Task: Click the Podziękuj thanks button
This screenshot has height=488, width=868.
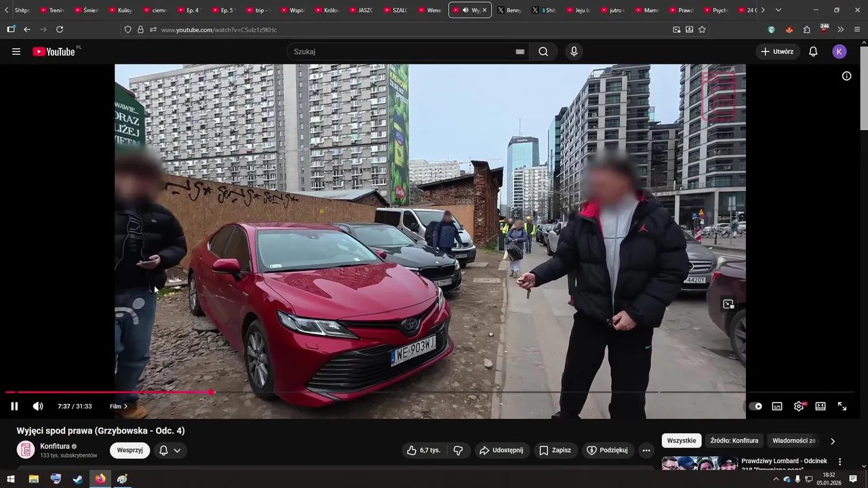Action: pos(607,450)
